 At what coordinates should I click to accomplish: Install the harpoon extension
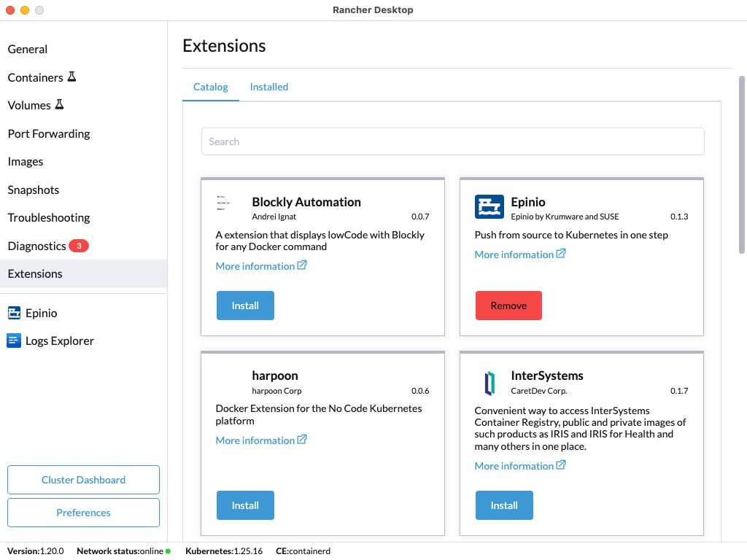click(x=245, y=505)
